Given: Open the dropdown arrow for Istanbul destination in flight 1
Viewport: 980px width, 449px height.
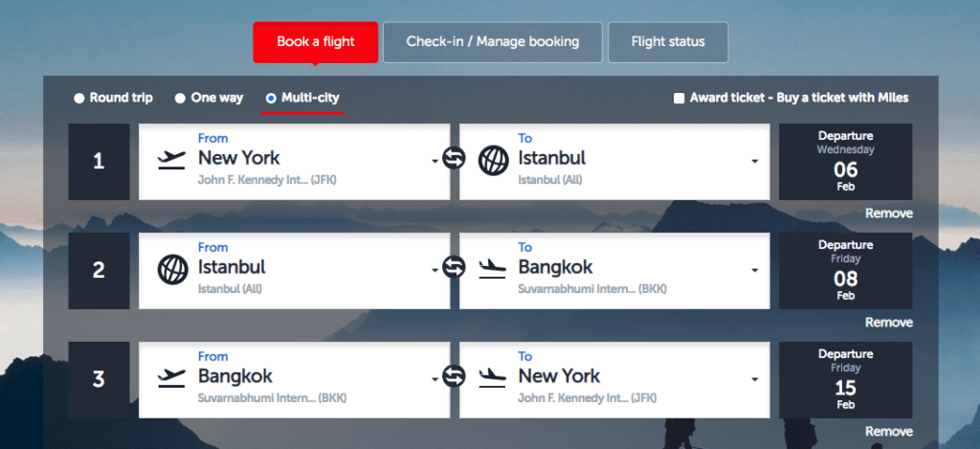Looking at the screenshot, I should pos(755,162).
